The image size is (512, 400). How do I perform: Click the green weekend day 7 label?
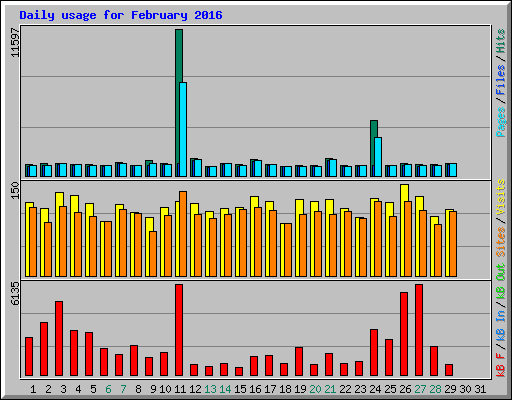[x=123, y=389]
